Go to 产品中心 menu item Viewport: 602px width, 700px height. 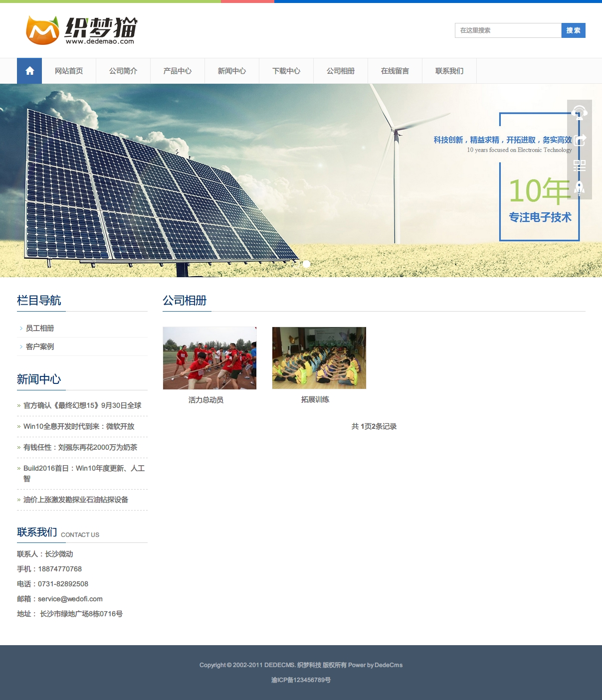click(x=178, y=71)
